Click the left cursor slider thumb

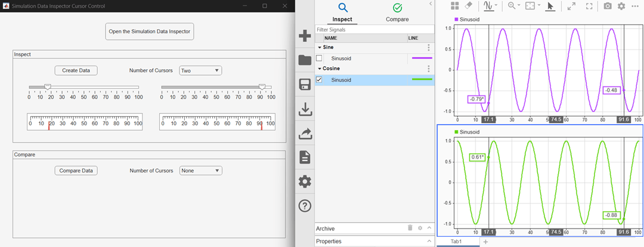click(x=48, y=87)
